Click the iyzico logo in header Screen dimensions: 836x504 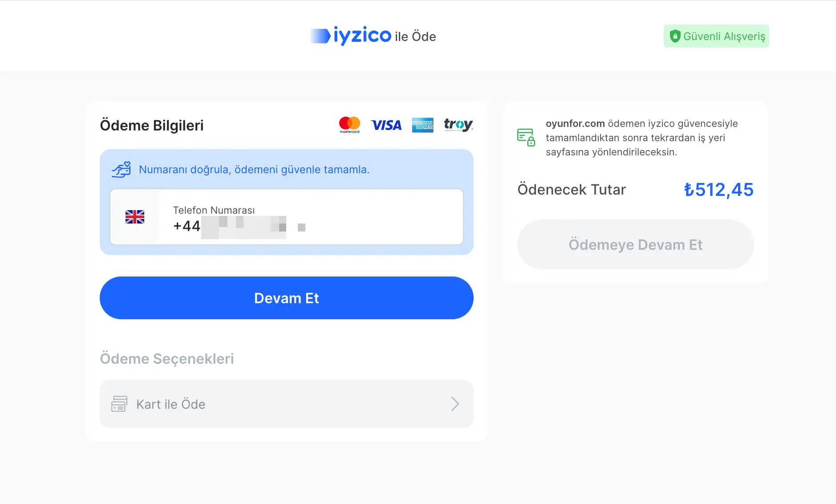point(351,36)
